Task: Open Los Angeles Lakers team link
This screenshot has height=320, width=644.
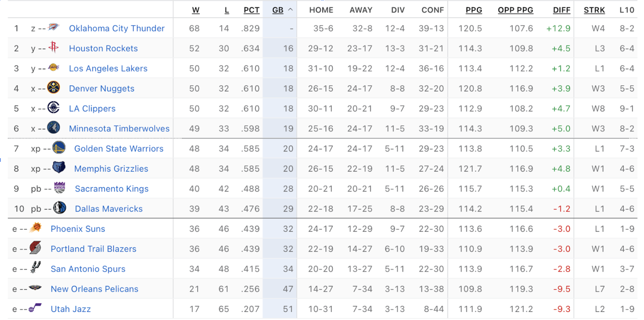Action: click(108, 68)
